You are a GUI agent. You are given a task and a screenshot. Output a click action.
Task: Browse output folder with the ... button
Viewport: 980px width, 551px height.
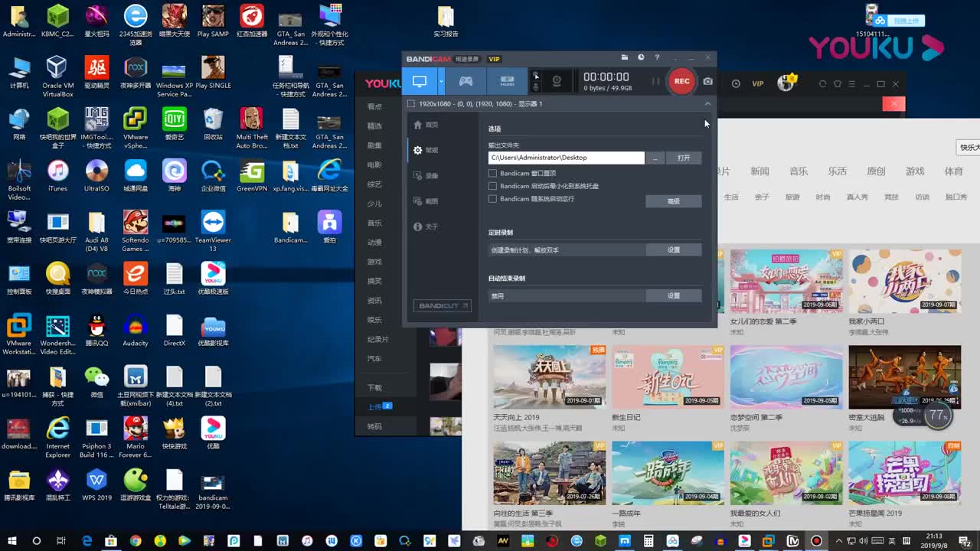tap(655, 158)
